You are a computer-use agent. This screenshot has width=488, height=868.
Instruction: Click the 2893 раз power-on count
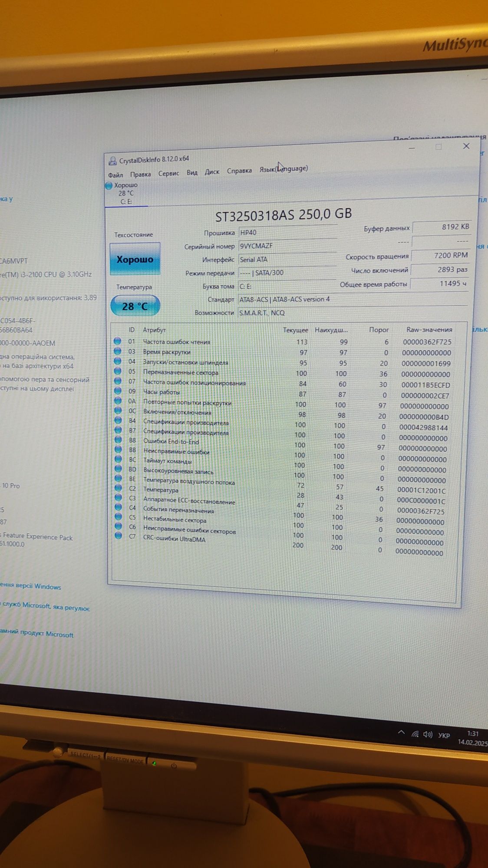[440, 270]
